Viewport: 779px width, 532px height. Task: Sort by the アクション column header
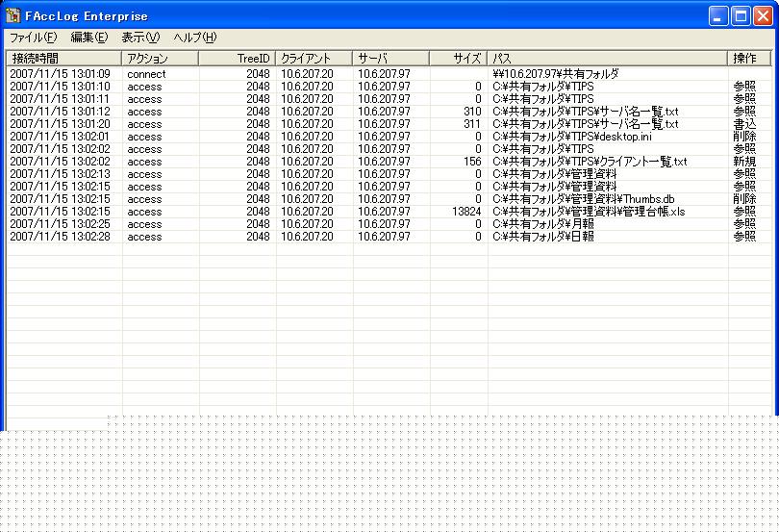160,59
